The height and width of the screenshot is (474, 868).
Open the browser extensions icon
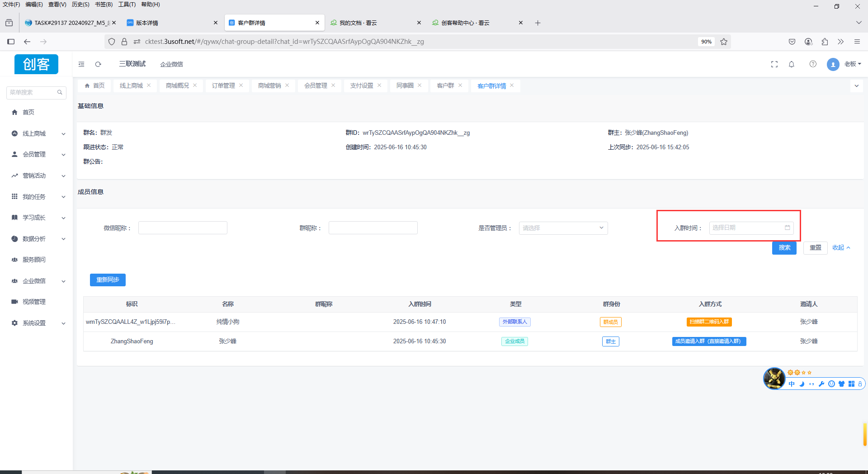tap(825, 42)
